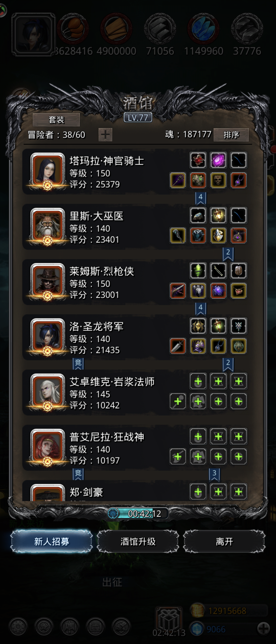Open the 套装 set tab
The width and height of the screenshot is (276, 644).
click(x=56, y=120)
